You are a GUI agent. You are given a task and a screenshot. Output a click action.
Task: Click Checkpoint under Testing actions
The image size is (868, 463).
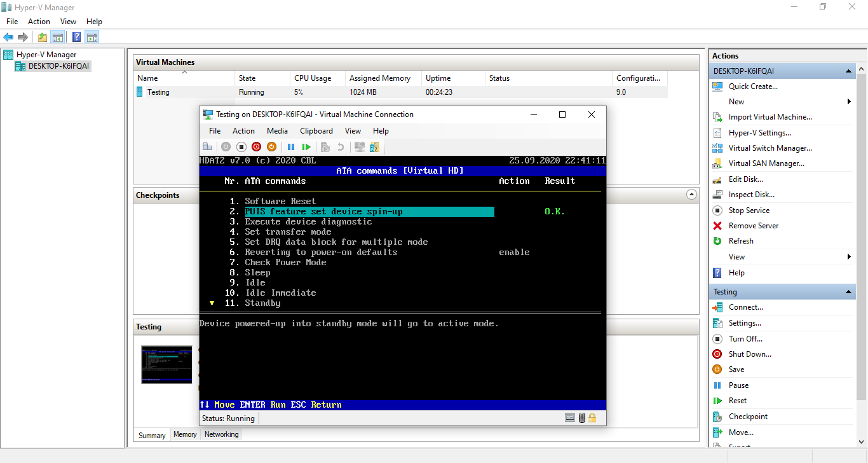[748, 417]
